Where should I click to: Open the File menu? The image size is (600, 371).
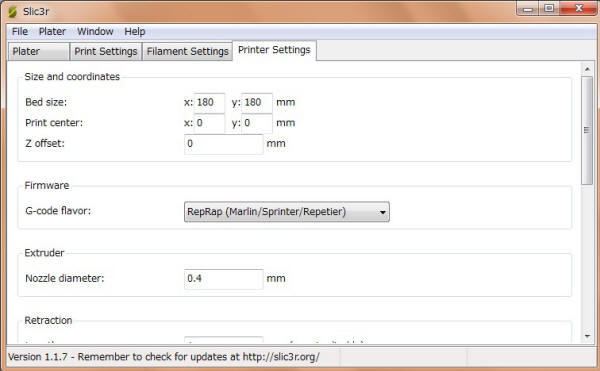tap(20, 31)
